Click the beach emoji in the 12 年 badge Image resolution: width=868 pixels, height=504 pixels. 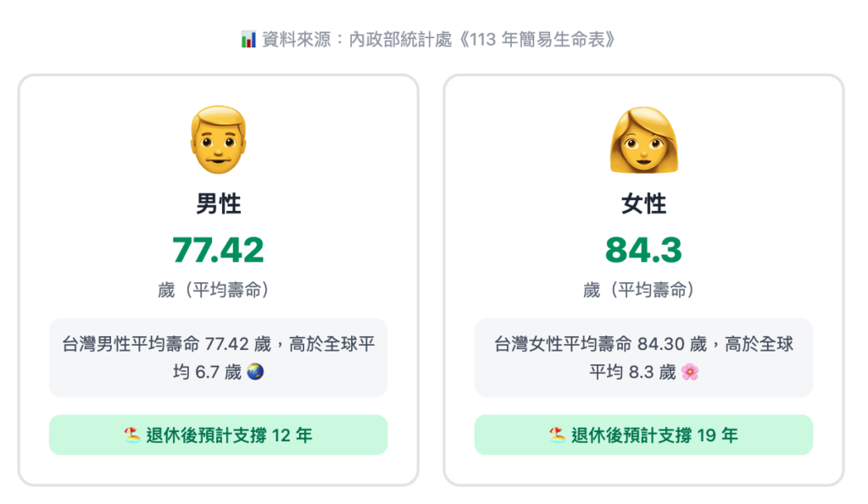pyautogui.click(x=132, y=435)
